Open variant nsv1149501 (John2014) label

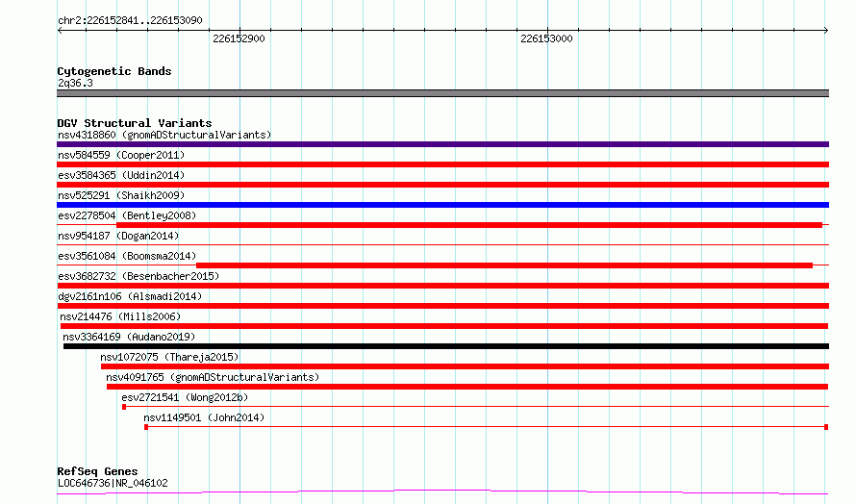(204, 417)
